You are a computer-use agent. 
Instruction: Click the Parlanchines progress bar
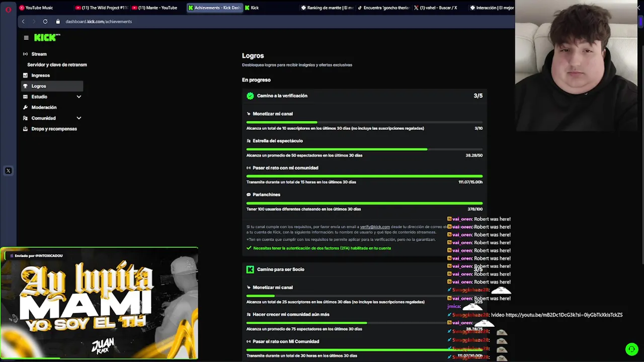(x=364, y=203)
